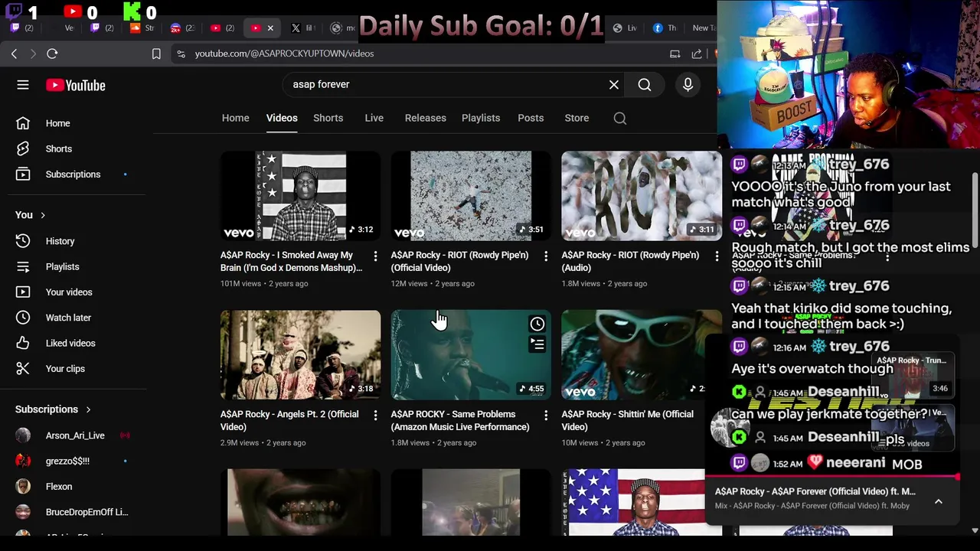Switch to the Store tab
Image resolution: width=980 pixels, height=551 pixels.
tap(577, 118)
